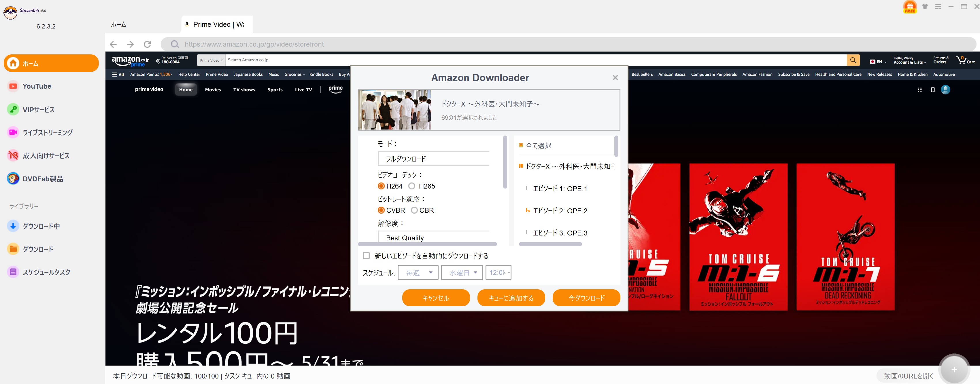The width and height of the screenshot is (980, 384).
Task: Click the settings panel horizontal scrollbar
Action: click(x=427, y=244)
